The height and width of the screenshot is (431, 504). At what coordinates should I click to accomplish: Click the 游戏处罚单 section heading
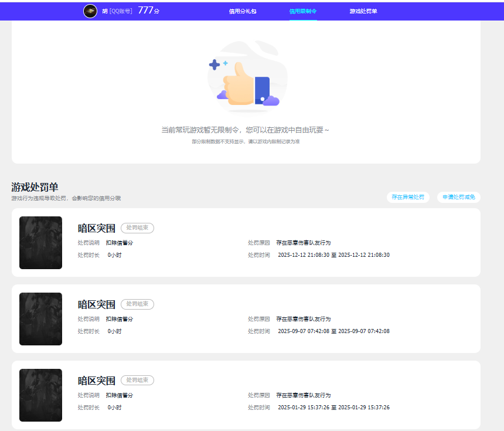pos(35,187)
